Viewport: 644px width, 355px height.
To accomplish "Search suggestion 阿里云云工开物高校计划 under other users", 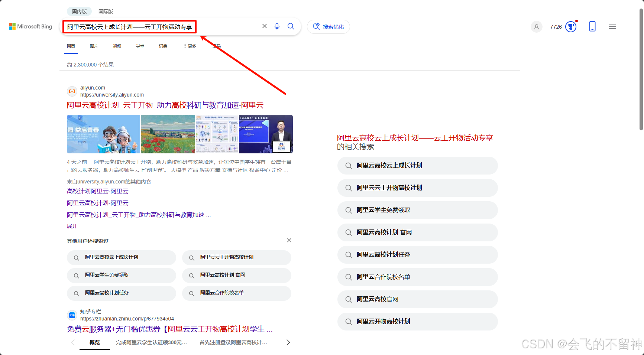I will tap(237, 257).
